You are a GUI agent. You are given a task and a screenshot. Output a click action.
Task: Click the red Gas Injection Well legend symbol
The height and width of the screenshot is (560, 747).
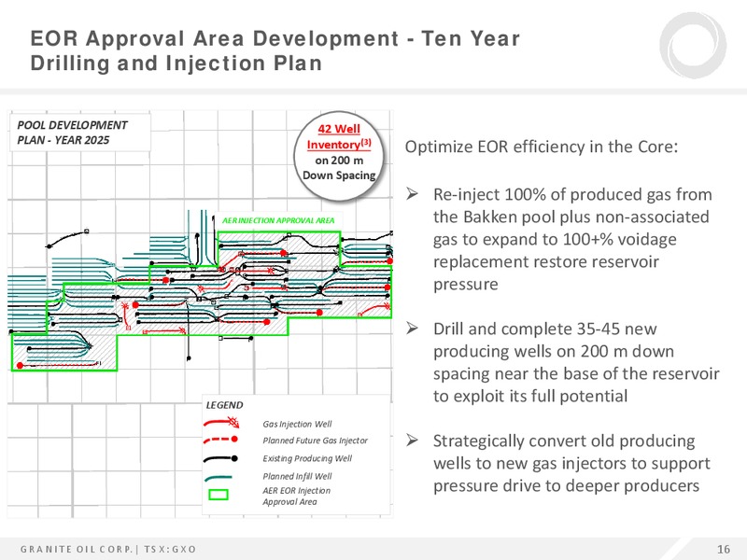(221, 422)
